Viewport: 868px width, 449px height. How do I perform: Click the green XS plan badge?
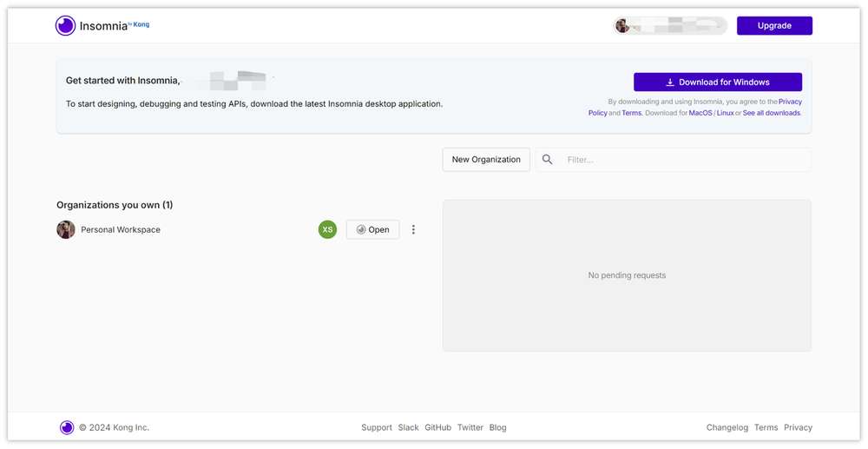pyautogui.click(x=327, y=229)
